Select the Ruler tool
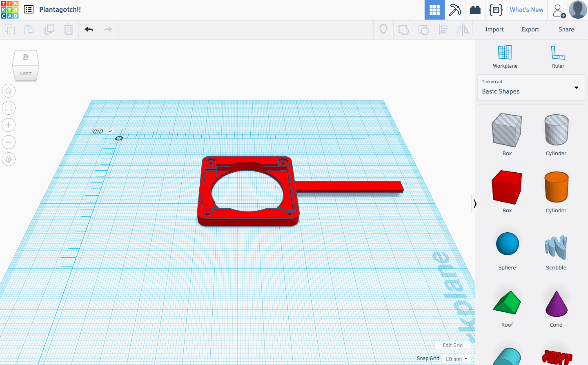 (558, 57)
